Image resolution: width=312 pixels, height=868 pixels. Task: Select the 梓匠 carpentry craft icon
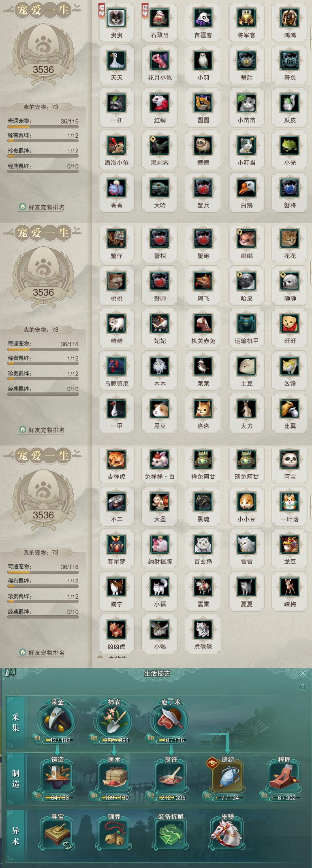coord(284,778)
